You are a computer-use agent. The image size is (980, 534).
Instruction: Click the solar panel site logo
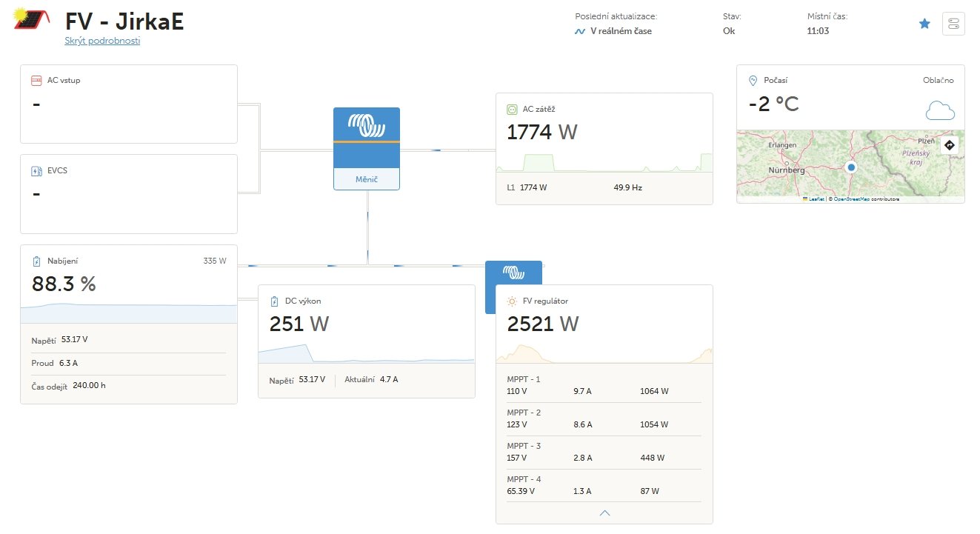32,20
